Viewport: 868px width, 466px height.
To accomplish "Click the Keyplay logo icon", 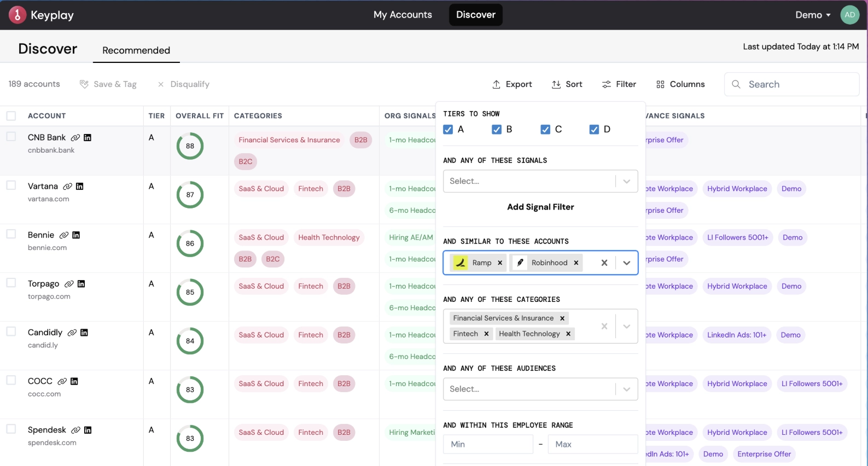I will click(x=18, y=15).
